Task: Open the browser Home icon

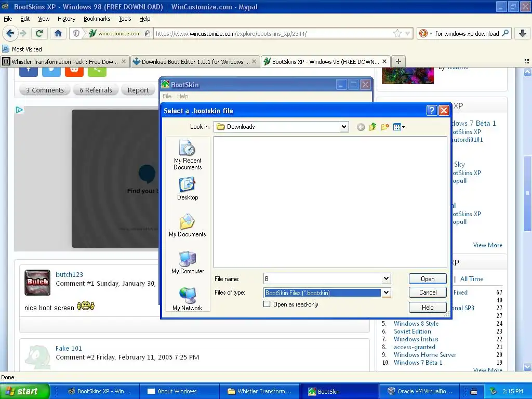Action: 58,33
